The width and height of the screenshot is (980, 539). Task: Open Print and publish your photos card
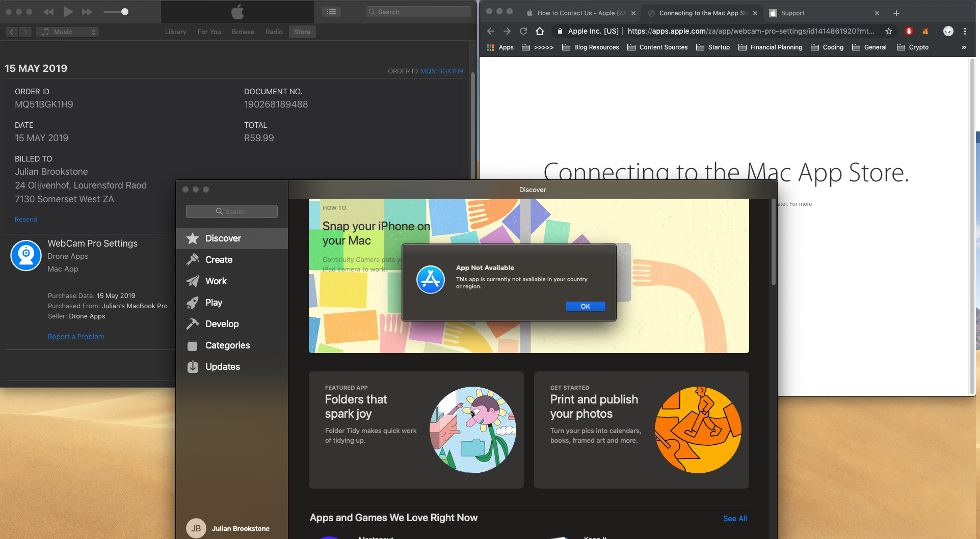642,430
